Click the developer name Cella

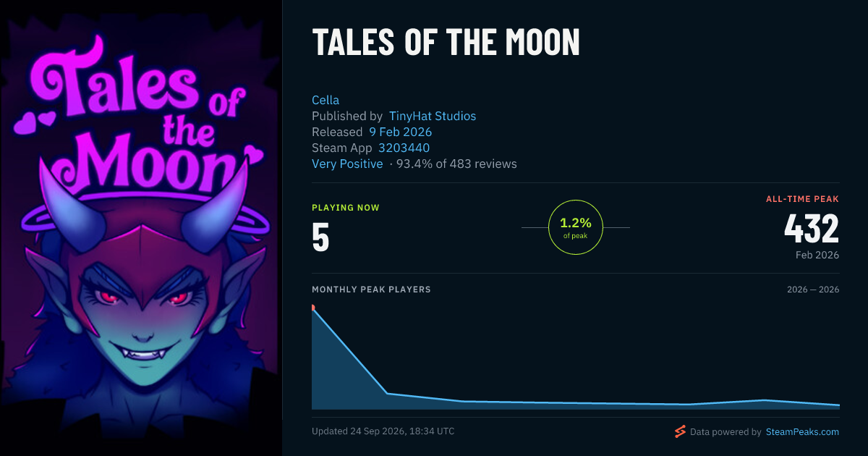coord(325,100)
